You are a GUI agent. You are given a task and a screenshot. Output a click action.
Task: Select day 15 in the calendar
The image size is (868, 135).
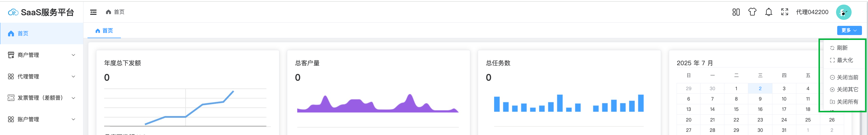(736, 109)
